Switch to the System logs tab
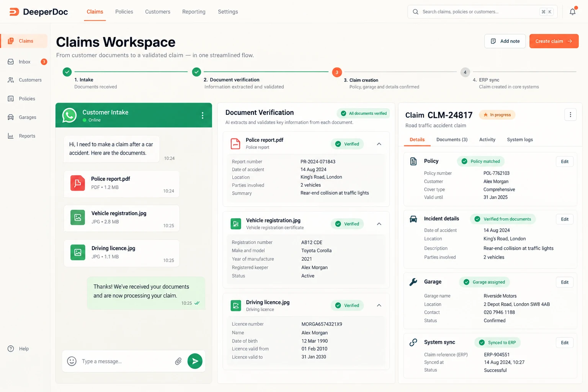588x392 pixels. point(520,140)
